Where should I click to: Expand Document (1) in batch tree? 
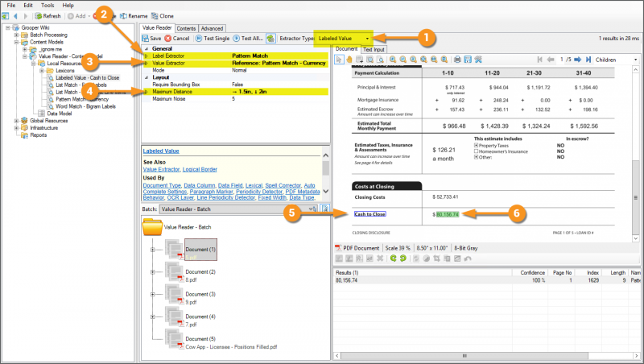tap(153, 250)
